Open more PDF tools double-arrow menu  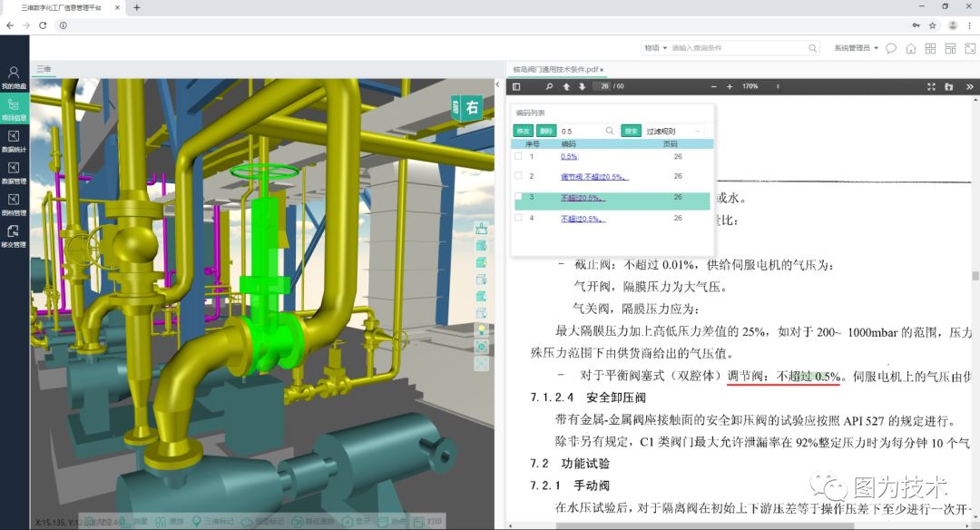969,87
